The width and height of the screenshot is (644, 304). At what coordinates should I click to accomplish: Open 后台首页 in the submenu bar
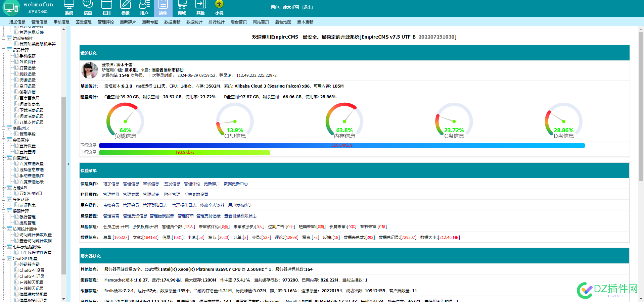(239, 22)
